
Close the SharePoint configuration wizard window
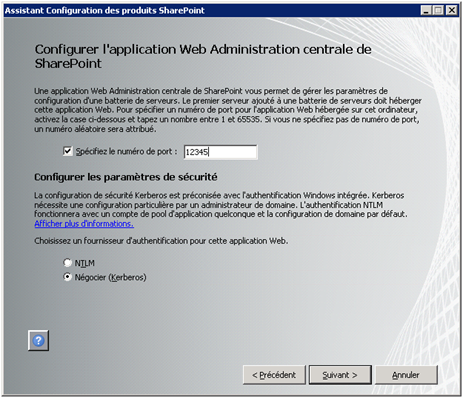click(x=451, y=10)
